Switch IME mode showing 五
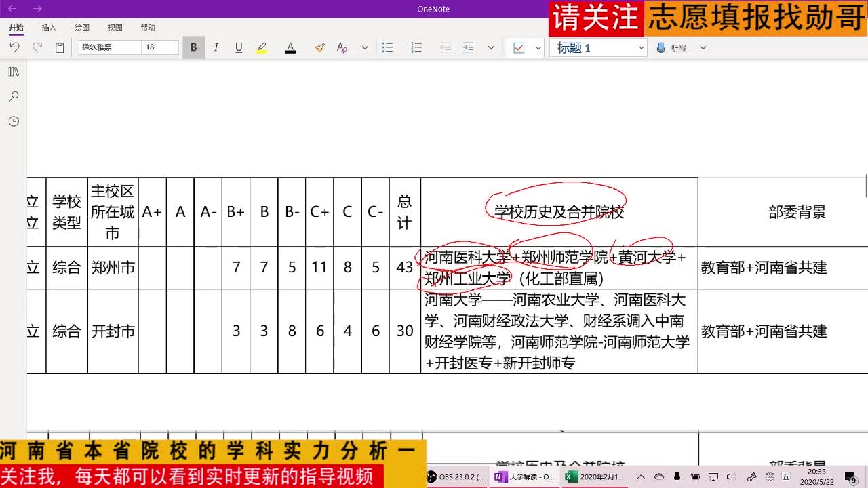Image resolution: width=868 pixels, height=488 pixels. tap(786, 476)
